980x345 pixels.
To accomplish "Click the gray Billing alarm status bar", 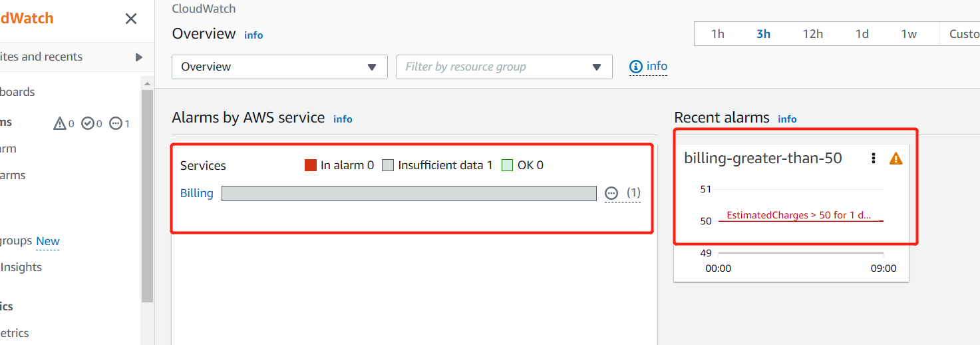I will (408, 193).
